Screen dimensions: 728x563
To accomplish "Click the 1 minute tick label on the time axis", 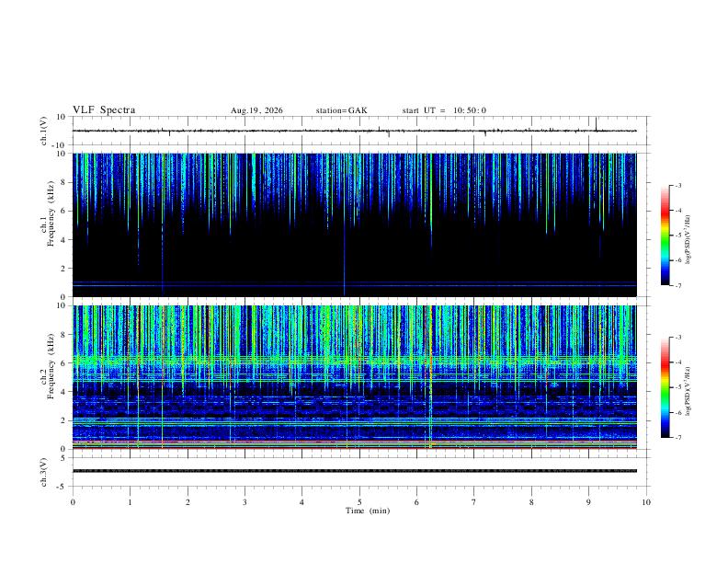I will click(130, 502).
